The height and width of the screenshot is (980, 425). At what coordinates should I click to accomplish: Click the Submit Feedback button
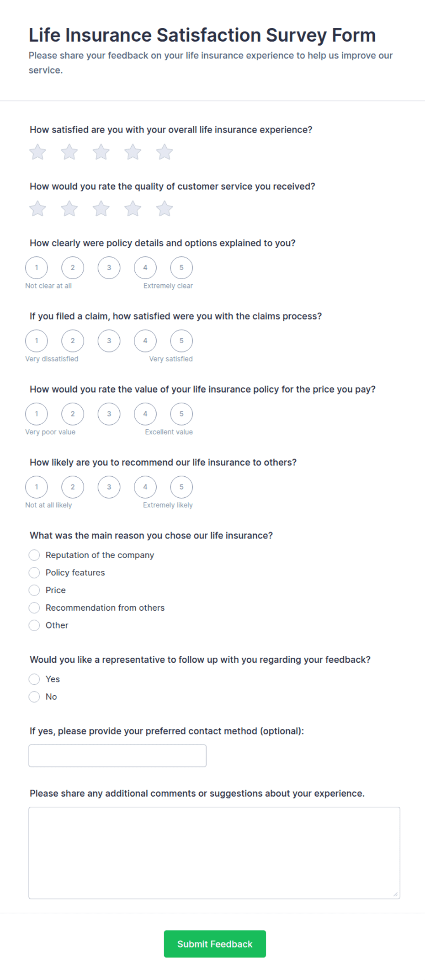pos(215,944)
